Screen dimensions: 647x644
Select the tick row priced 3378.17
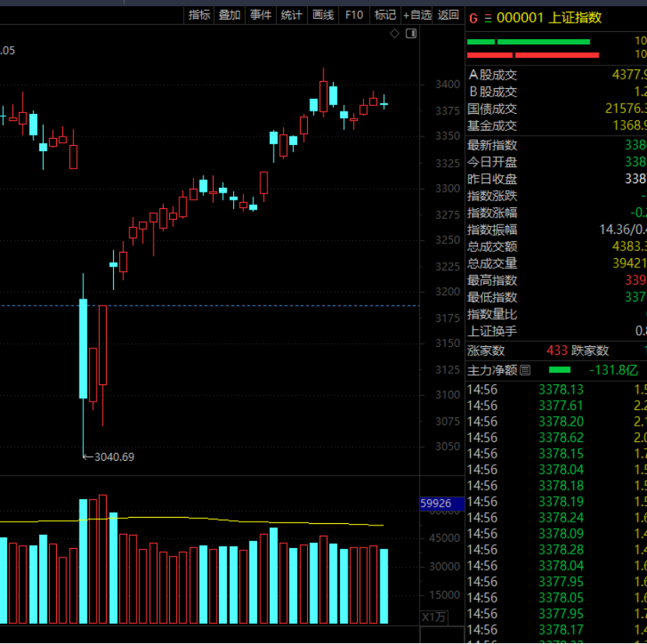pyautogui.click(x=557, y=630)
